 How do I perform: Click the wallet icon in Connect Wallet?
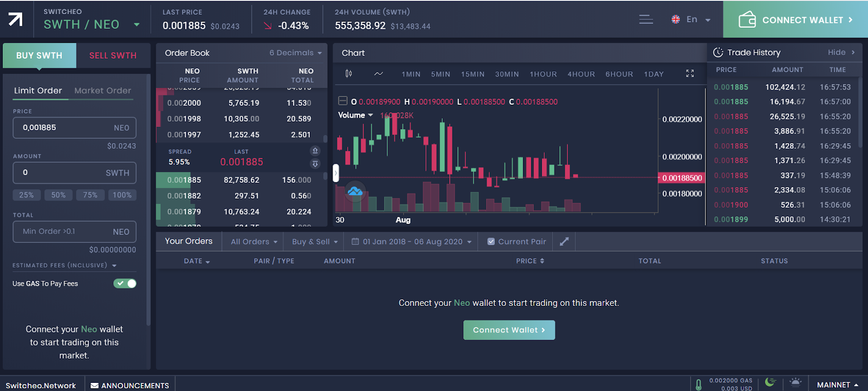[747, 20]
